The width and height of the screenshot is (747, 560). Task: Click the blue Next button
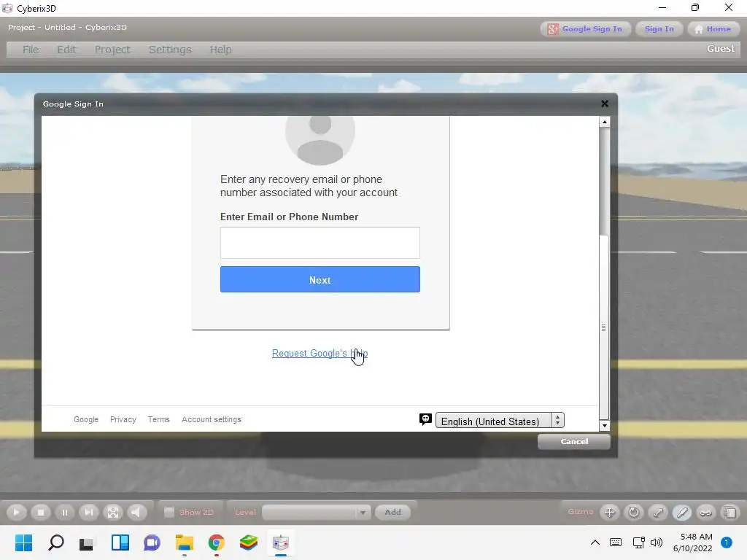(x=320, y=279)
